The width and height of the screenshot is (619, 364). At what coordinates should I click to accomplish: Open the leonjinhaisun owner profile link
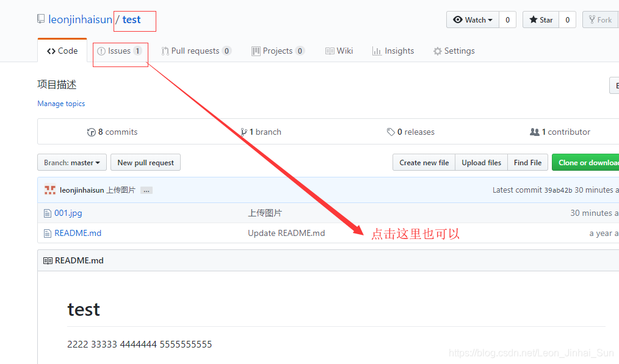(80, 20)
